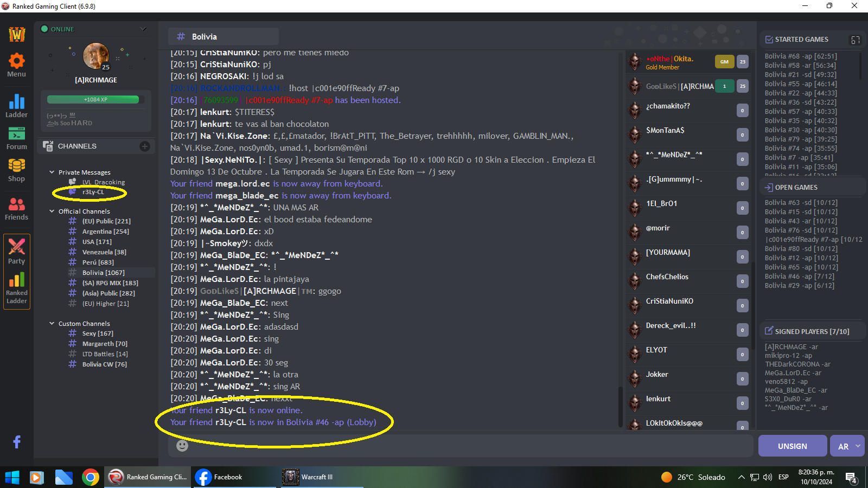Viewport: 868px width, 488px height.
Task: Select the Bolivia channel tab
Action: 224,36
